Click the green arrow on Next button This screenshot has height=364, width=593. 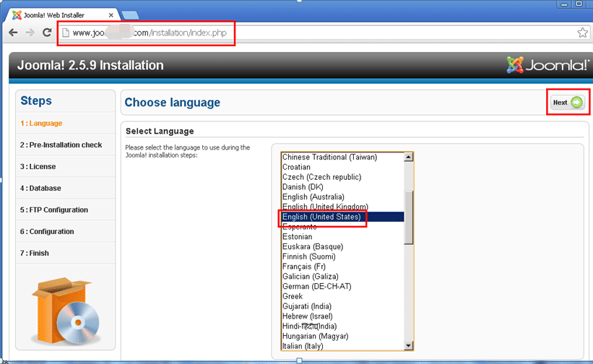(576, 103)
